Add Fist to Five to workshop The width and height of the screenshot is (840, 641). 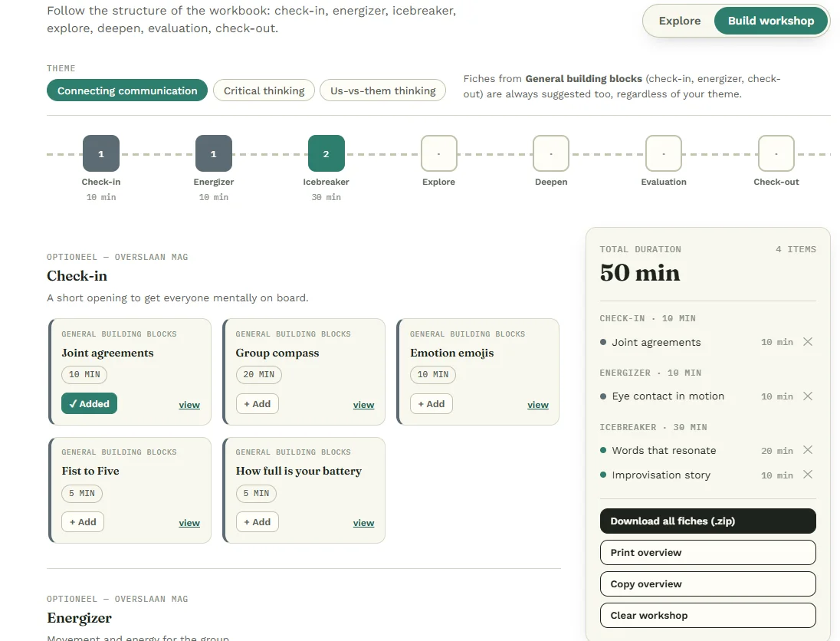(x=83, y=521)
